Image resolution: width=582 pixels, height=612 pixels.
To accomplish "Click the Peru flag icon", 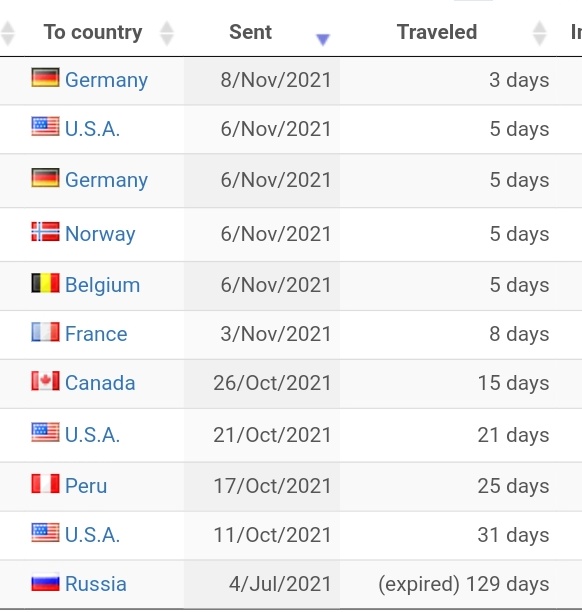I will pos(45,484).
